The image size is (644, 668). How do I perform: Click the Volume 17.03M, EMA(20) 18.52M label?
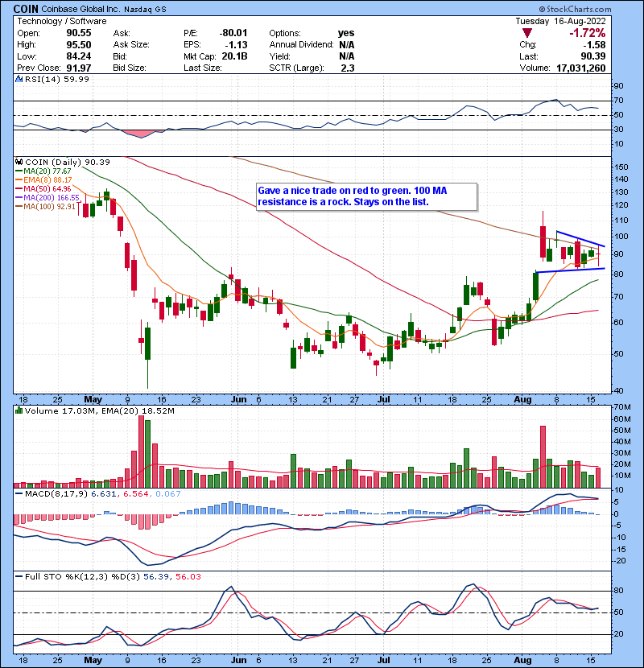pyautogui.click(x=99, y=411)
